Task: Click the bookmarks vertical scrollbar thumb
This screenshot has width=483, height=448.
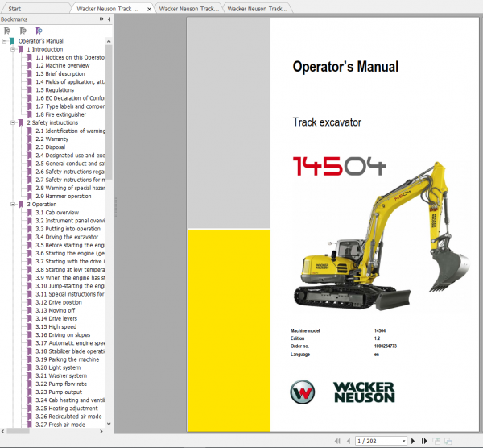Action: coord(109,112)
